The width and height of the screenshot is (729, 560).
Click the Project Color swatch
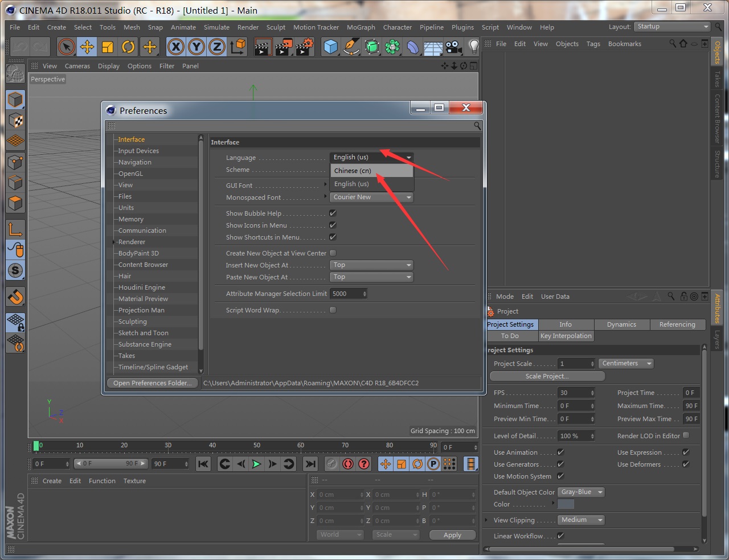click(x=566, y=504)
